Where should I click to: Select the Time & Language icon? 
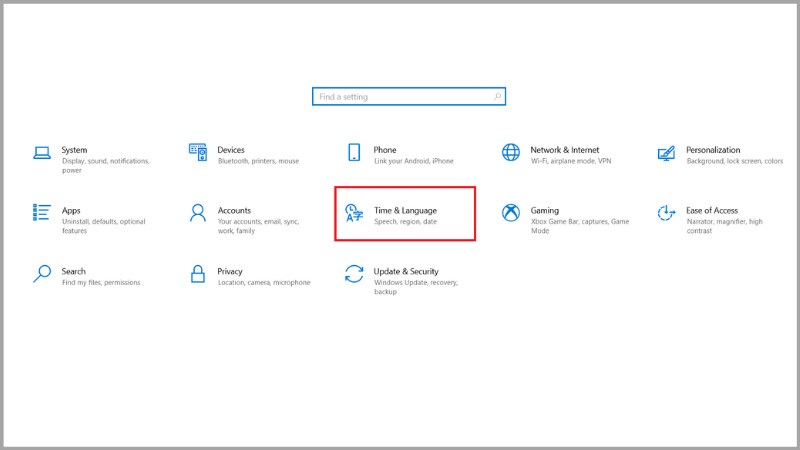point(354,213)
